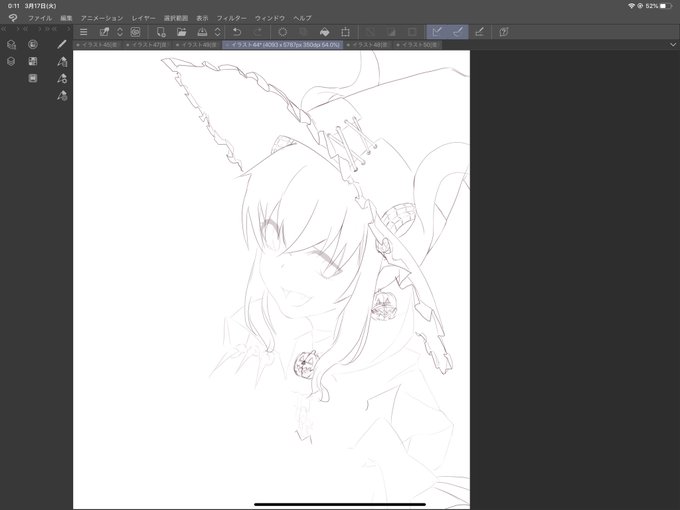Switch to the イラスト47 tab
This screenshot has width=680, height=510.
click(x=147, y=45)
